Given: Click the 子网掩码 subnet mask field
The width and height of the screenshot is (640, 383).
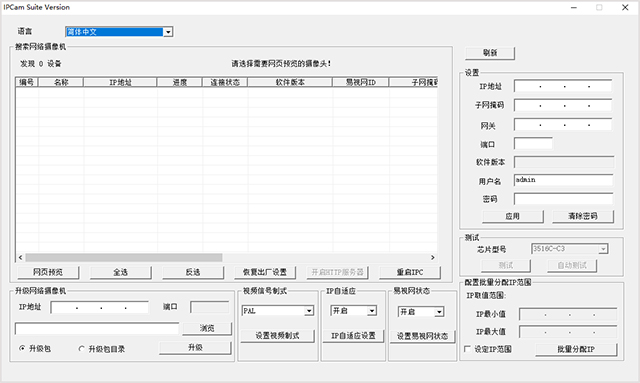Looking at the screenshot, I should pyautogui.click(x=563, y=105).
